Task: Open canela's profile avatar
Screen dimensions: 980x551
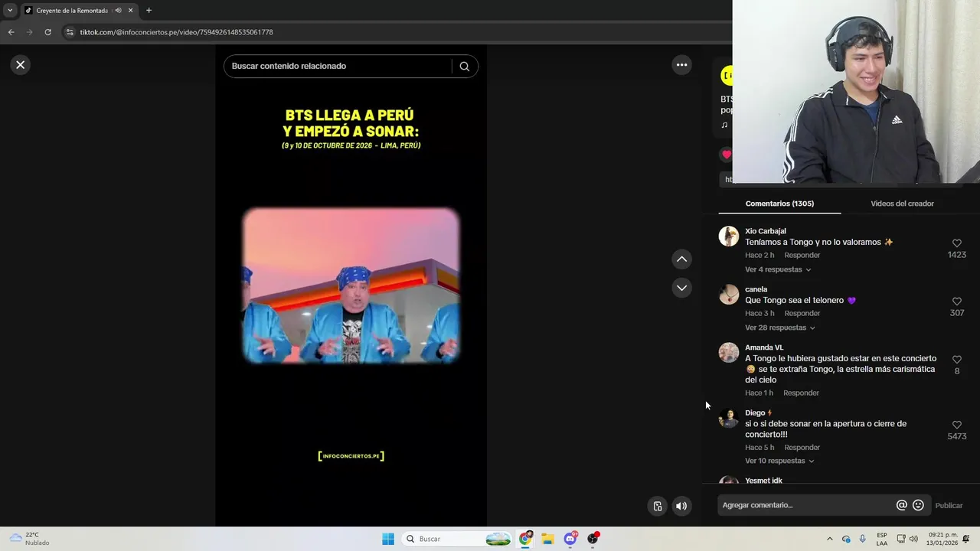Action: (x=728, y=294)
